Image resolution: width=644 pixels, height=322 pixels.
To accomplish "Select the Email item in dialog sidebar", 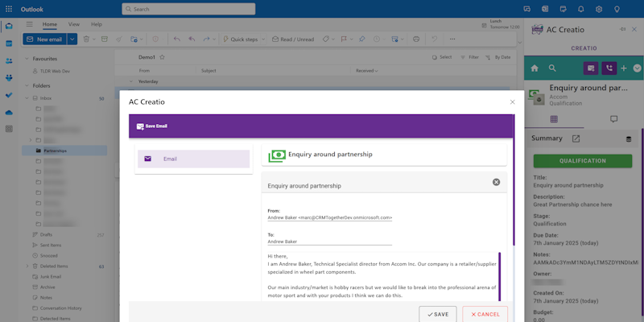I will [193, 159].
